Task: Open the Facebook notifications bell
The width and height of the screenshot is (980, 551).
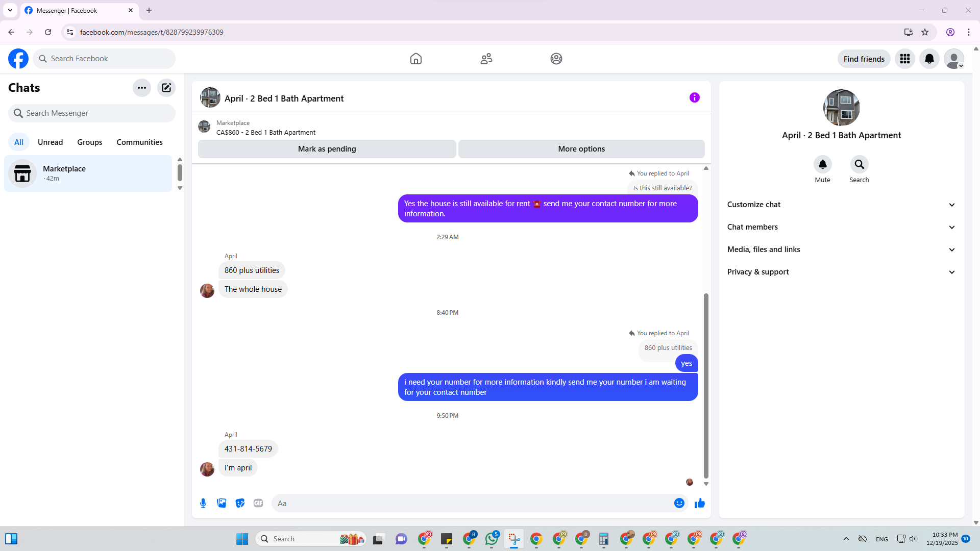Action: tap(929, 59)
